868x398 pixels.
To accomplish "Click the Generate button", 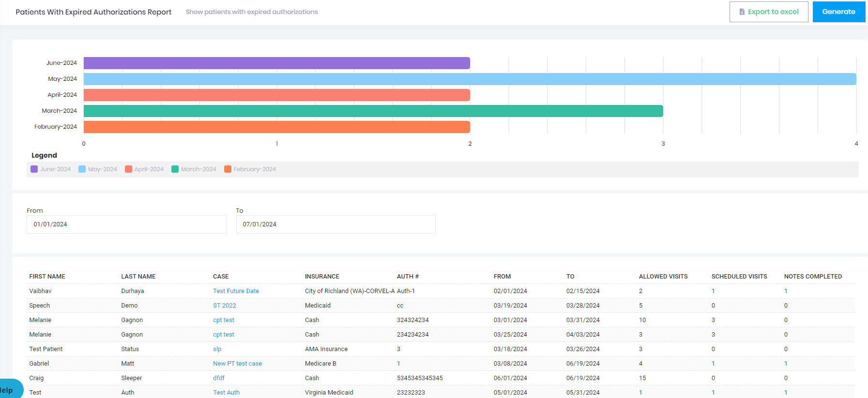I will click(x=838, y=12).
